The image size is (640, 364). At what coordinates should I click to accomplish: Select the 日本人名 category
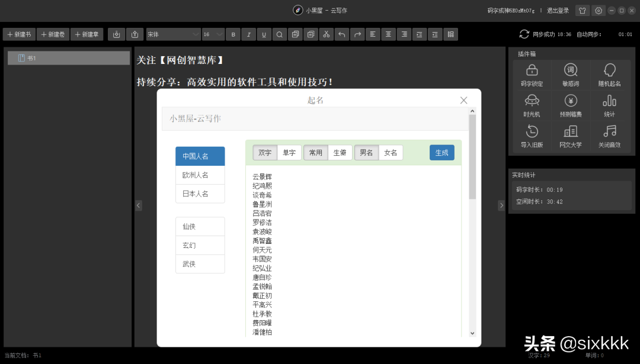[200, 194]
